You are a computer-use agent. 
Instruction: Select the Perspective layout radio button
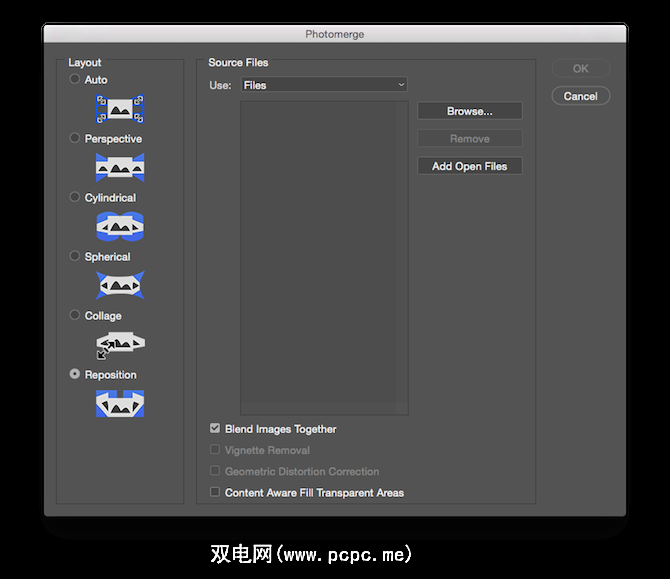[x=75, y=138]
